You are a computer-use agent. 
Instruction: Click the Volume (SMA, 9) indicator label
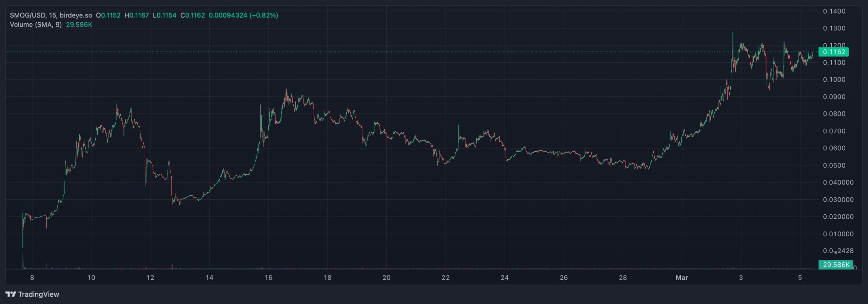point(36,25)
